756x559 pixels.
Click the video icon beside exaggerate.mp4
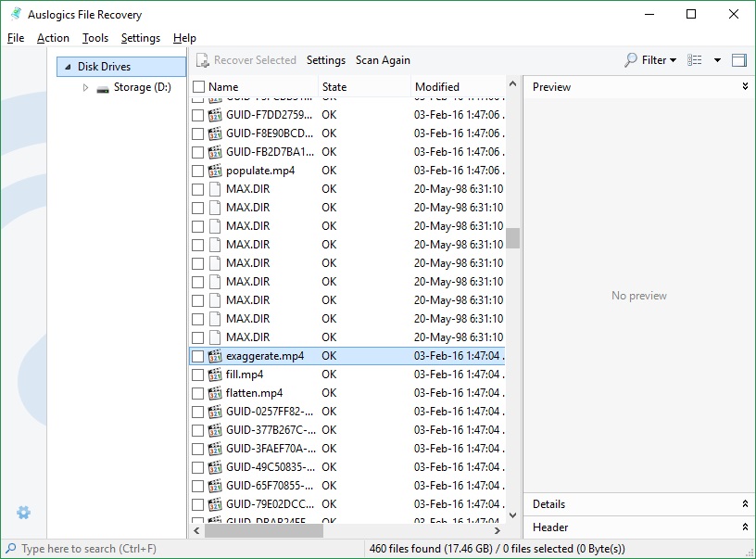point(217,356)
